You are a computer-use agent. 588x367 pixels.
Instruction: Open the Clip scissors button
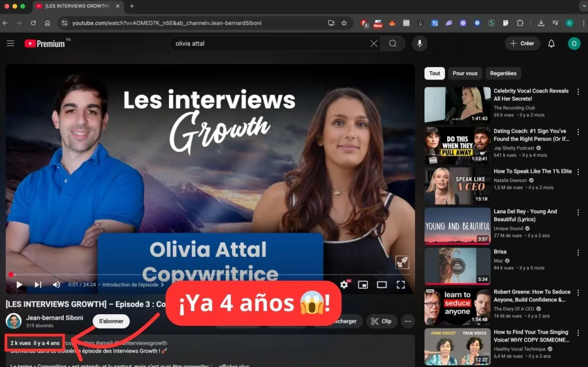click(x=381, y=321)
